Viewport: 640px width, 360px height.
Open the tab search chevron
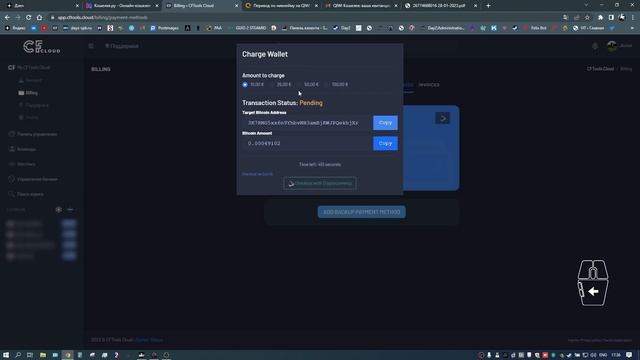[586, 5]
